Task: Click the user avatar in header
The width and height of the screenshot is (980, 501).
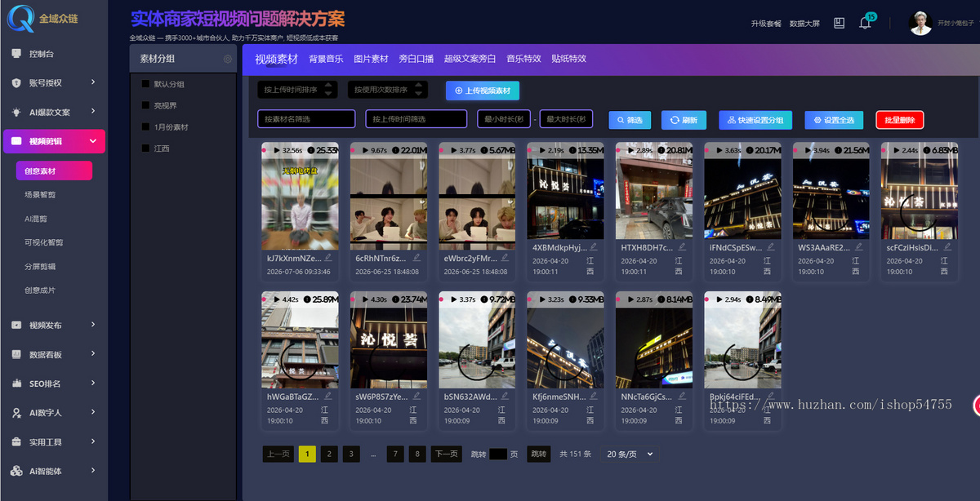Action: click(920, 23)
